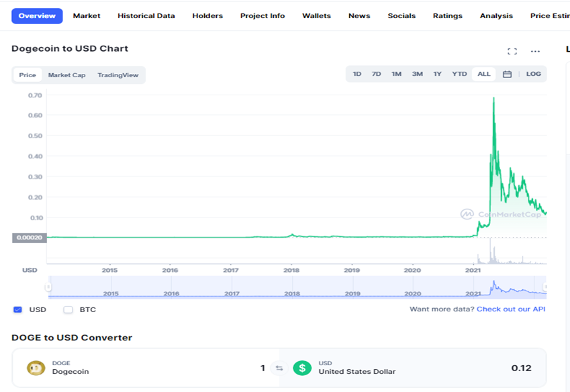Viewport: 570px width, 392px height.
Task: Open the Socials tab
Action: tap(401, 16)
